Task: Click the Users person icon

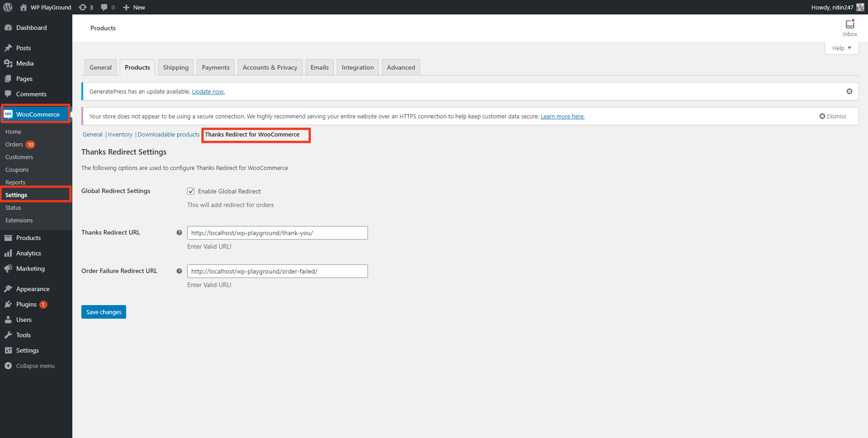Action: [8, 320]
